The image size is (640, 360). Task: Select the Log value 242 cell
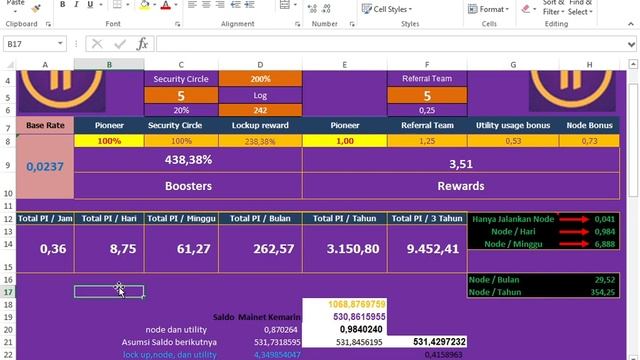pyautogui.click(x=260, y=110)
